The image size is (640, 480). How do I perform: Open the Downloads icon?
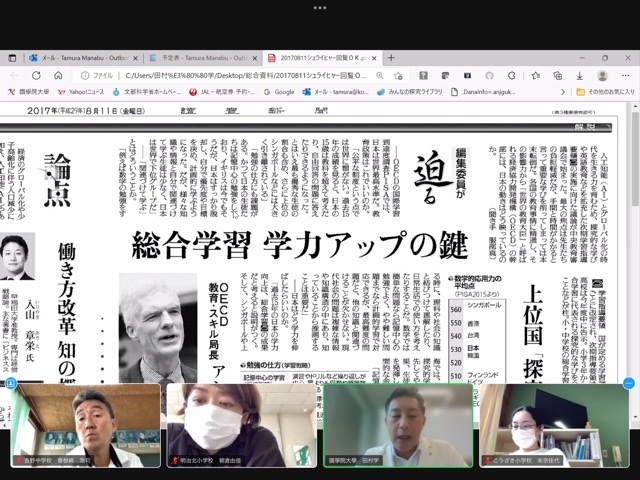tap(580, 76)
